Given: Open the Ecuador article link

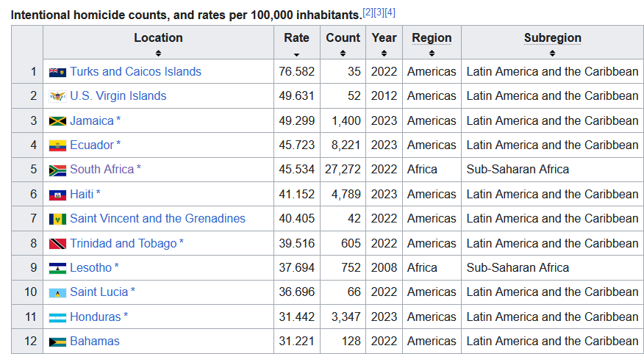Looking at the screenshot, I should pos(92,145).
